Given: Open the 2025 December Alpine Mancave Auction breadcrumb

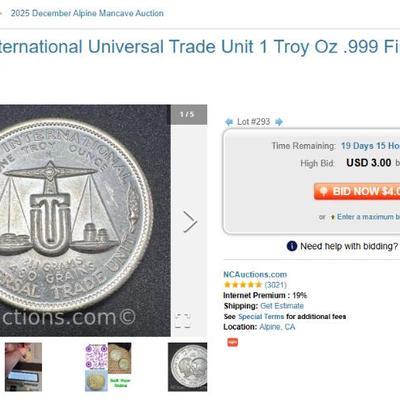Looking at the screenshot, I should click(x=87, y=13).
